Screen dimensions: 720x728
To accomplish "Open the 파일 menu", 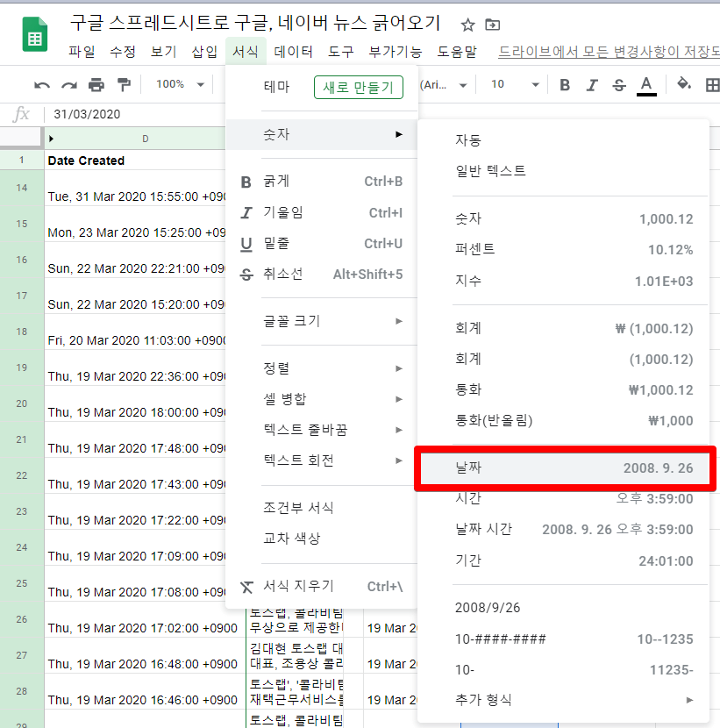I will 82,52.
